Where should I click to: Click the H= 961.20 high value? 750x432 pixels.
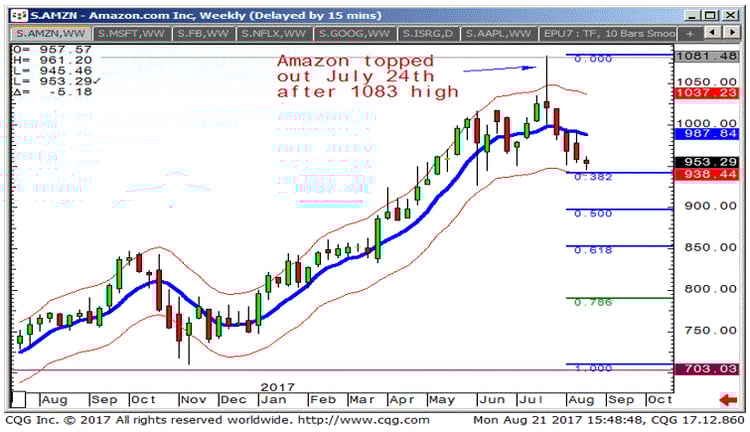pyautogui.click(x=52, y=60)
